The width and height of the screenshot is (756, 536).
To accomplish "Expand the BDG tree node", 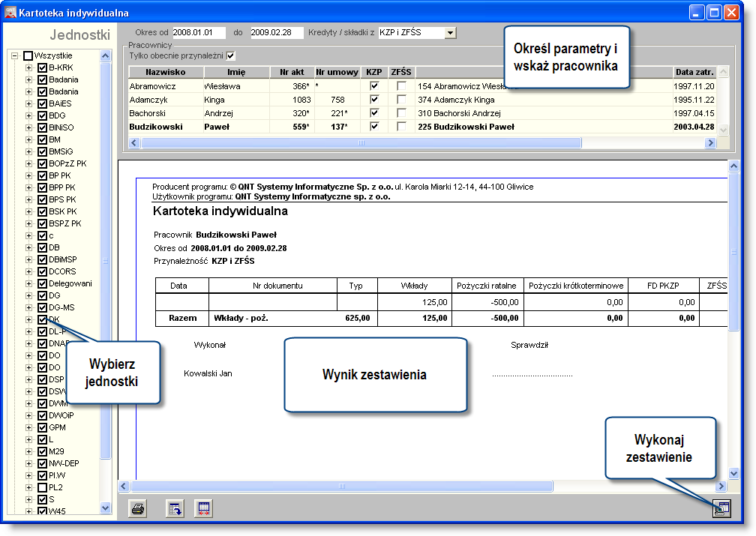I will tap(29, 115).
